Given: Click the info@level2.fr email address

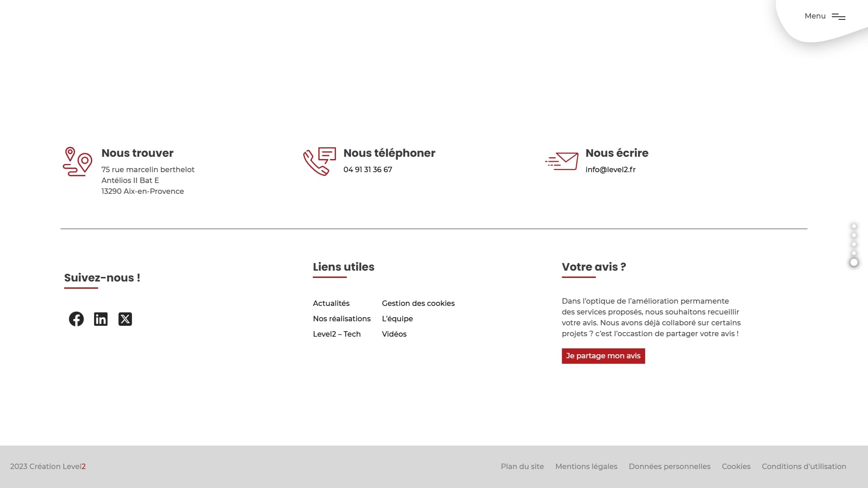Looking at the screenshot, I should [610, 169].
